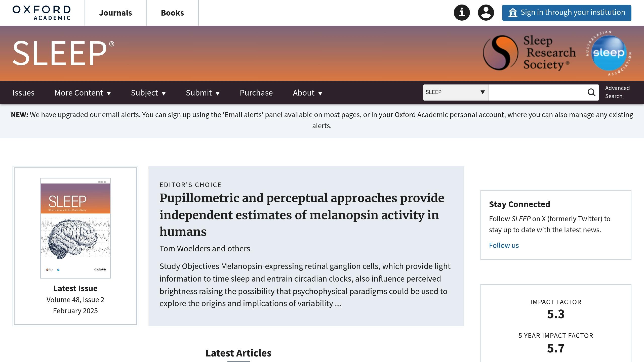Open the user account icon

(x=486, y=13)
